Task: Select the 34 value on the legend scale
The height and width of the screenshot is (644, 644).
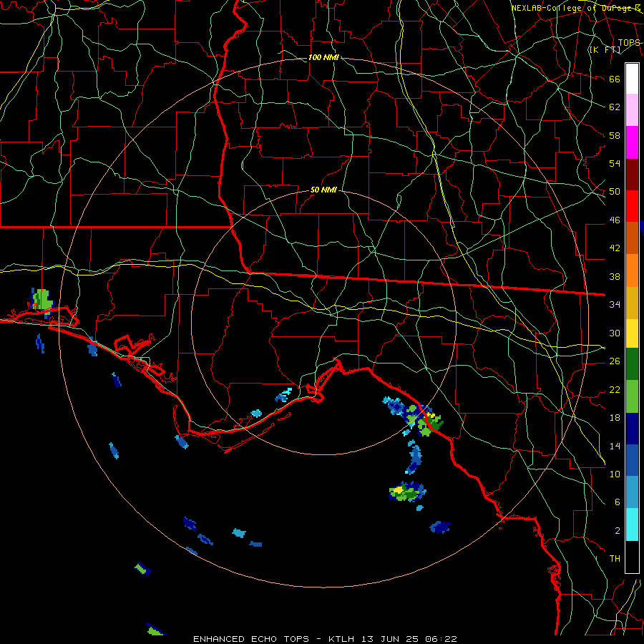Action: (x=615, y=305)
